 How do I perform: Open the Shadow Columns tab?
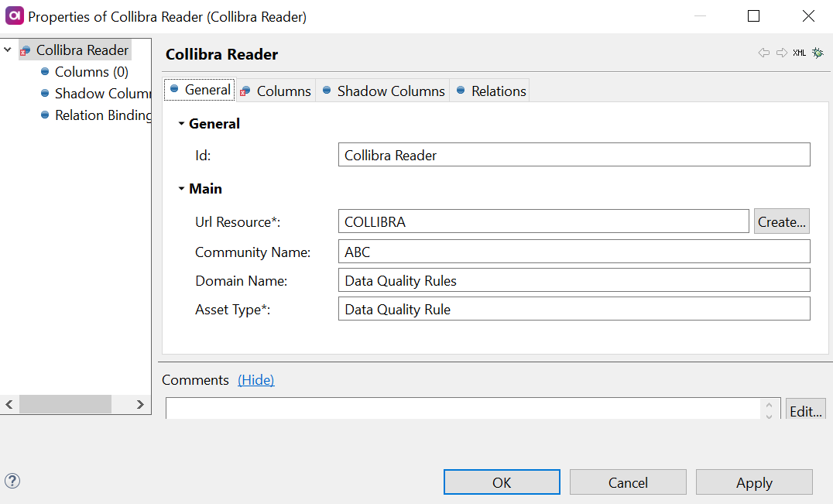click(x=384, y=91)
